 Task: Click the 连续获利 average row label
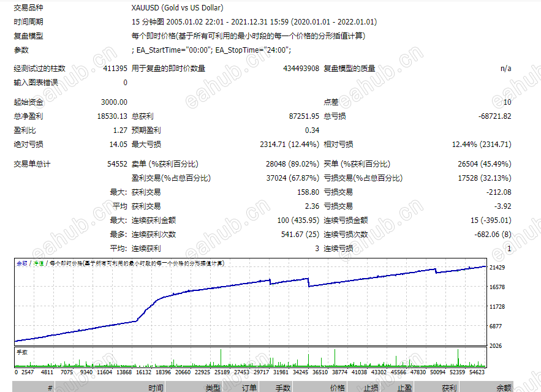click(x=146, y=249)
